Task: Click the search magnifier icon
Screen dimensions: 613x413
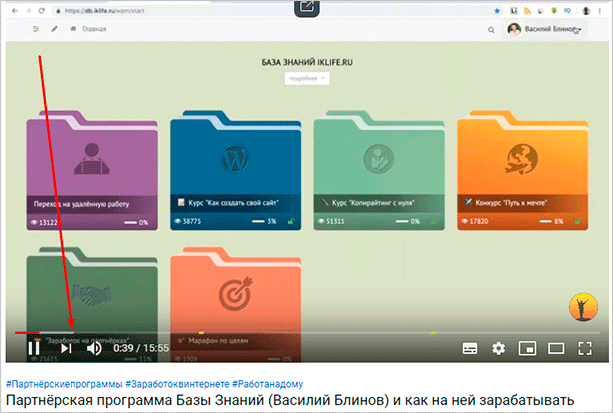Action: pyautogui.click(x=491, y=30)
